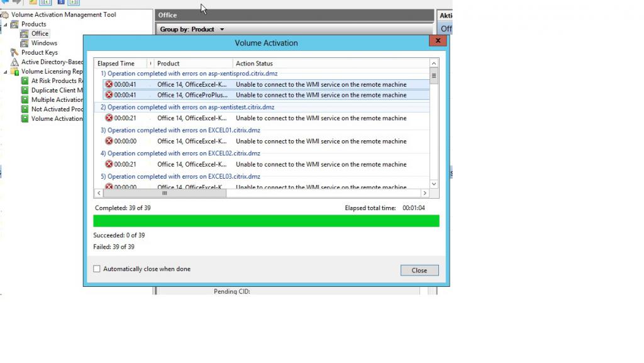Image resolution: width=644 pixels, height=363 pixels.
Task: Open the Active Directory-Based Activation icon
Action: [x=15, y=62]
